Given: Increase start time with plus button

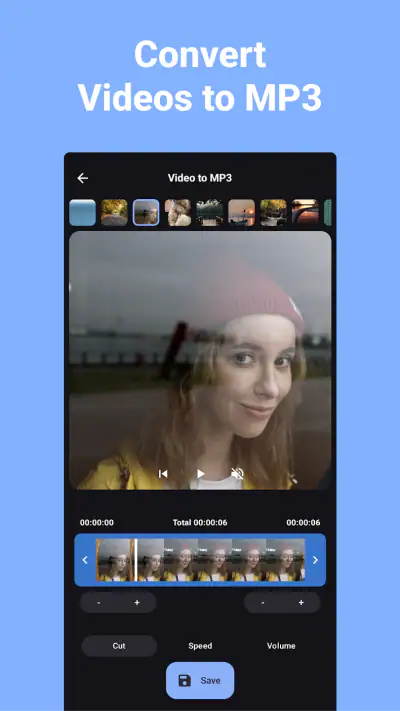Looking at the screenshot, I should tap(137, 603).
